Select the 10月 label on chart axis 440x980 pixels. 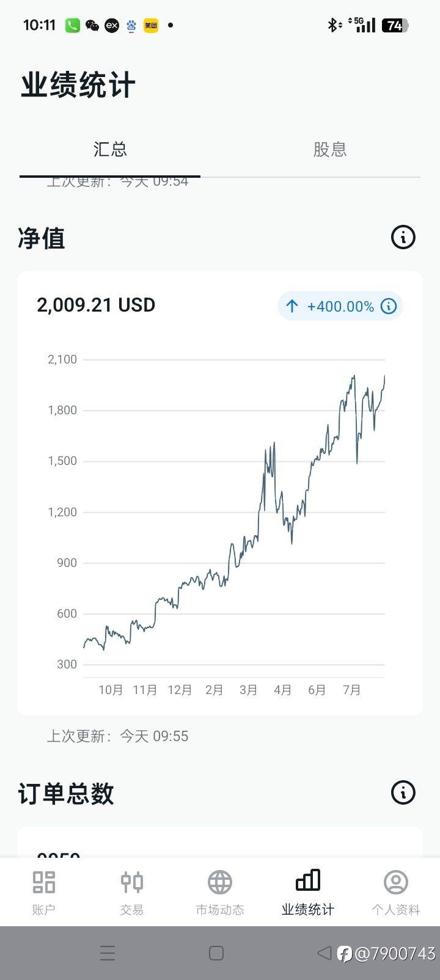(111, 690)
